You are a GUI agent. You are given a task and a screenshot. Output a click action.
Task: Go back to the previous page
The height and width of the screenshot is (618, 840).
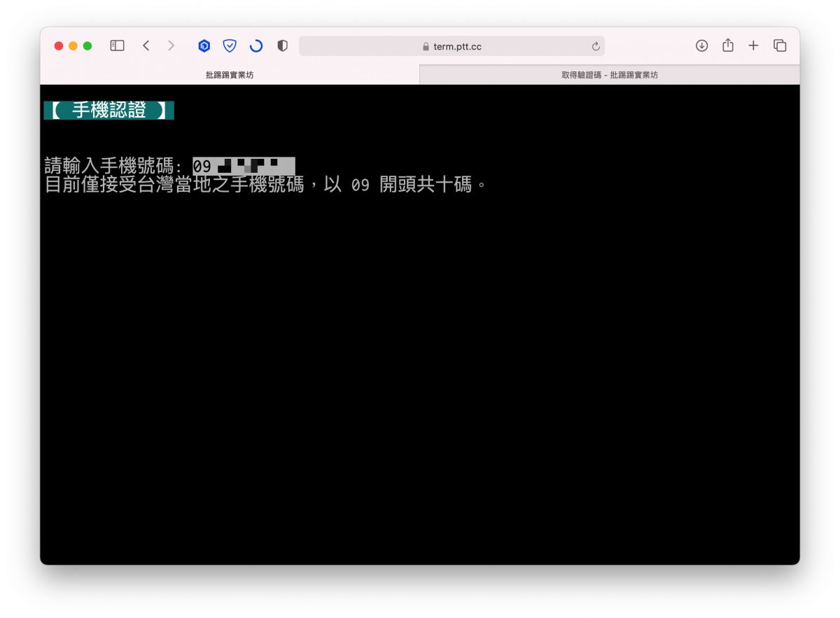pos(146,45)
